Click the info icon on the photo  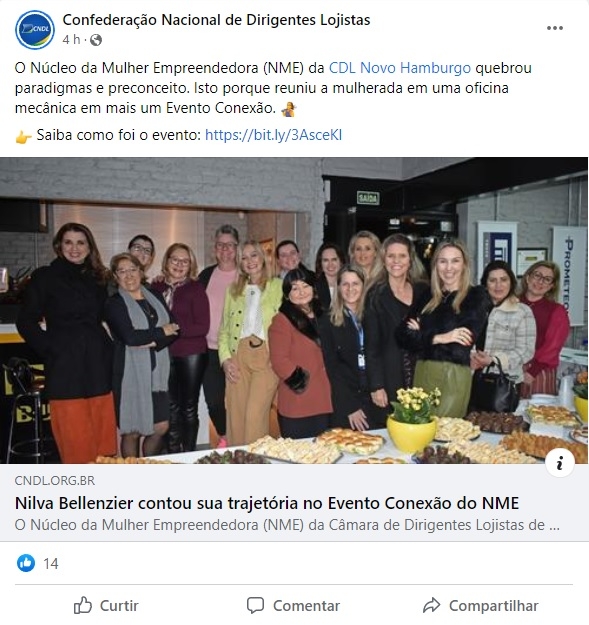click(560, 463)
